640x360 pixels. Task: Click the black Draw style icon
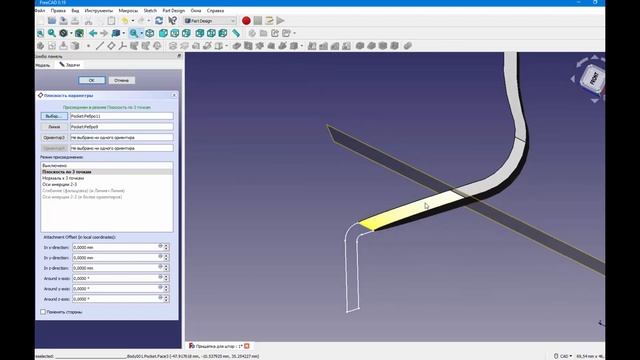click(x=63, y=33)
